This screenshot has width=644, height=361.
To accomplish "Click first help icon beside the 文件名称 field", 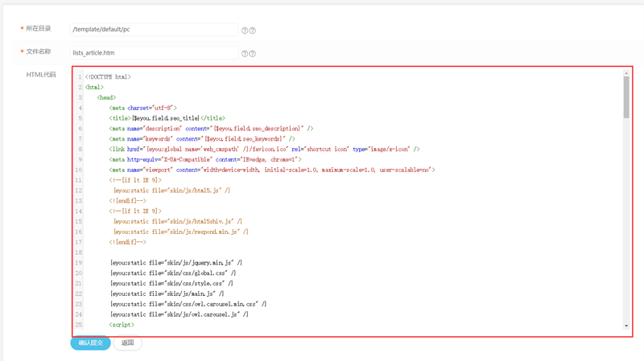I will click(x=245, y=54).
